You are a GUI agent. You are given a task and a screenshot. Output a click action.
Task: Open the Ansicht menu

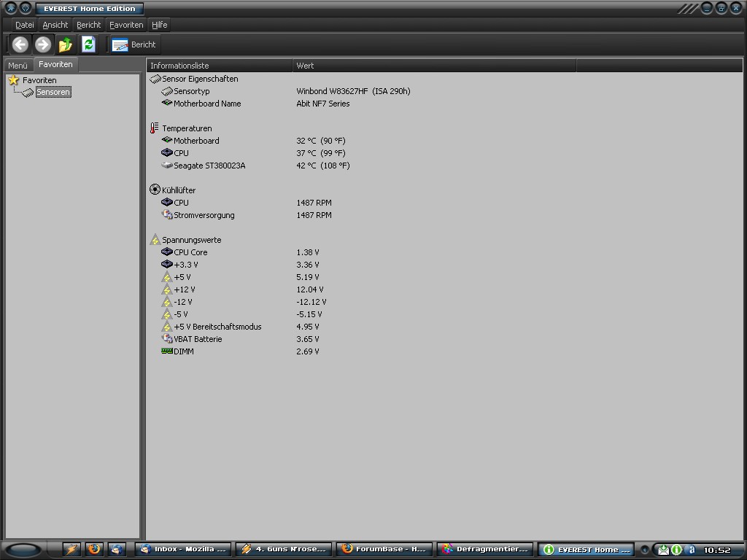(x=55, y=25)
